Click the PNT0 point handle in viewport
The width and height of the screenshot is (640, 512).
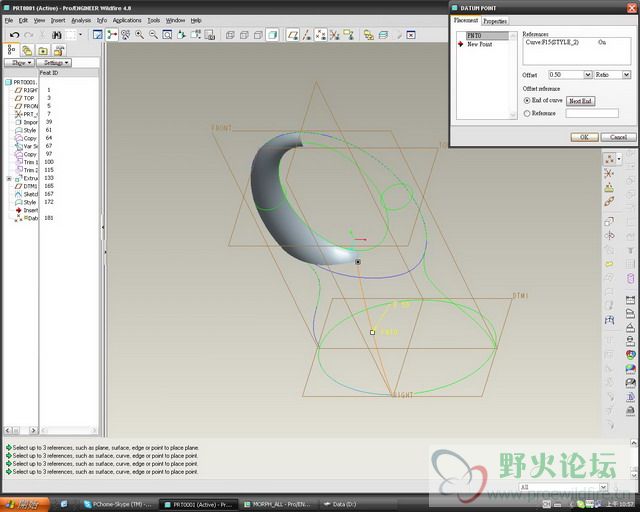pos(372,332)
